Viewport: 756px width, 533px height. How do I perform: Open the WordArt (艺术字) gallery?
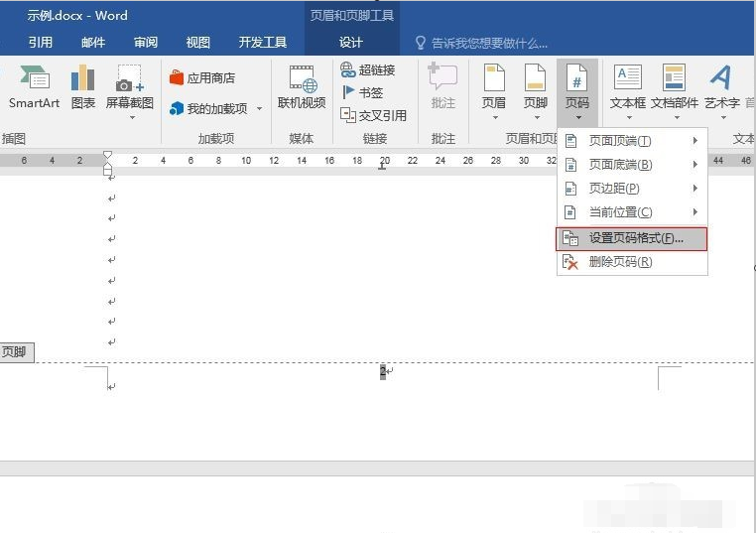(x=721, y=91)
